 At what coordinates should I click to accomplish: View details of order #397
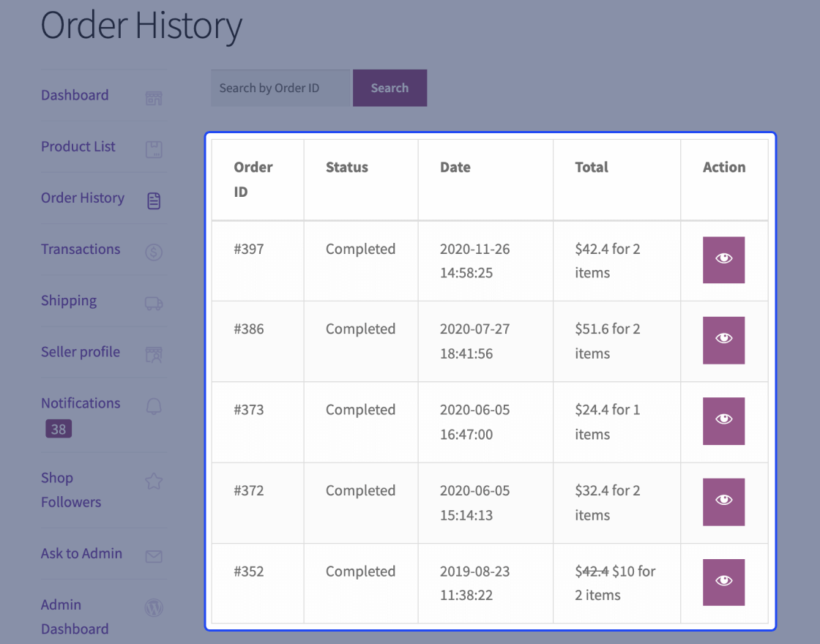click(x=723, y=260)
